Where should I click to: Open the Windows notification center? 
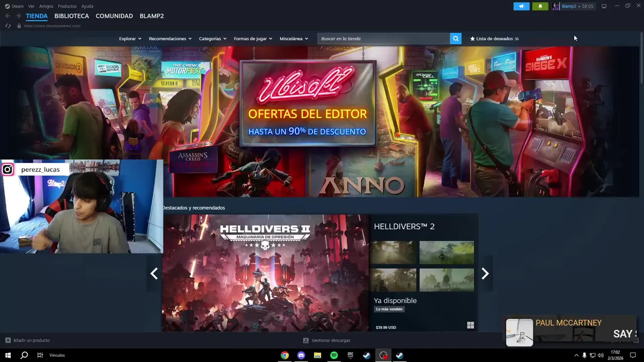[633, 355]
